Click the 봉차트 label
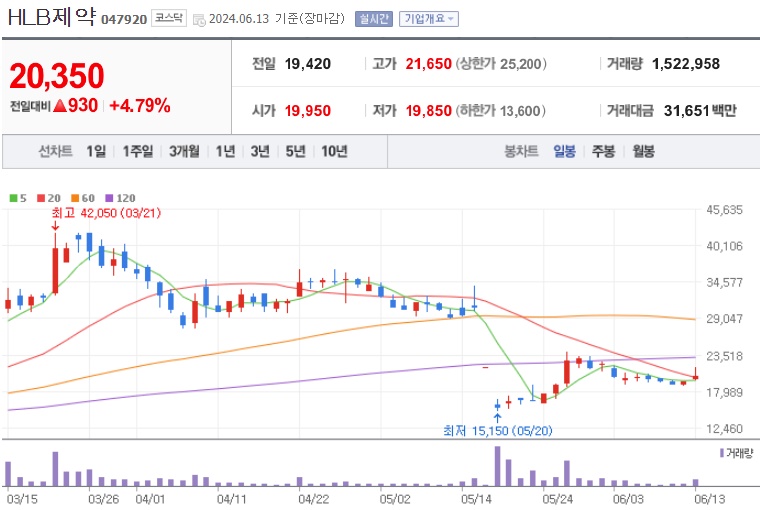Viewport: 760px width, 510px height. [522, 151]
